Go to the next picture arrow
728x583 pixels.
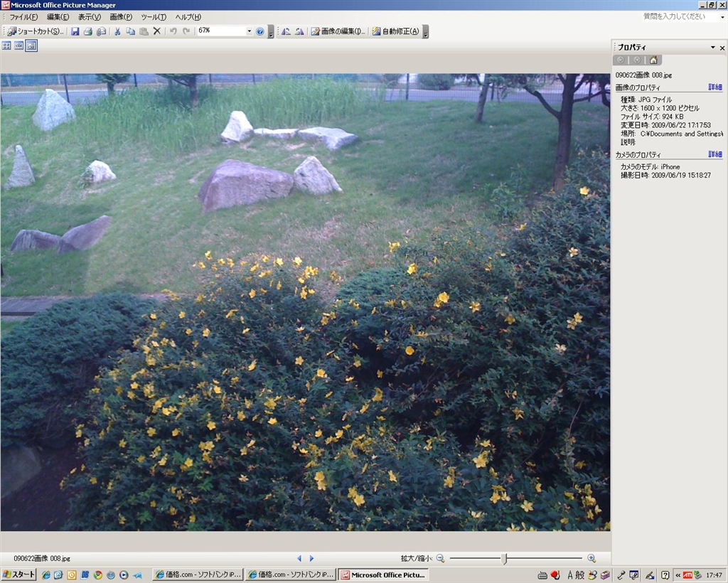point(311,558)
